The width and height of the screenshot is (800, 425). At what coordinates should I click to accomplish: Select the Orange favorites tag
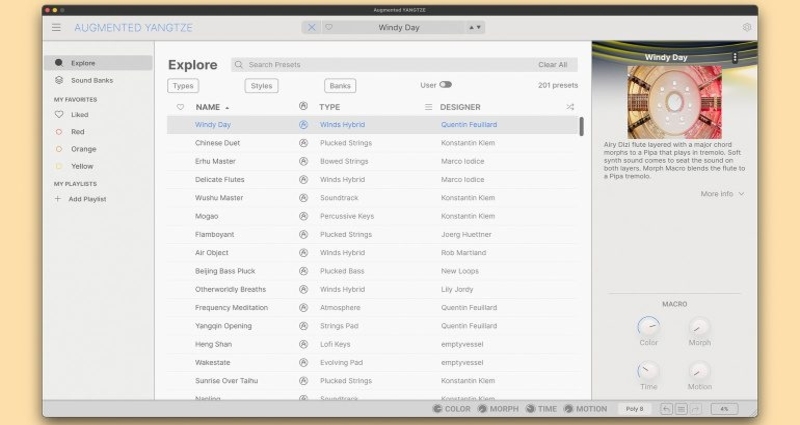(x=83, y=149)
